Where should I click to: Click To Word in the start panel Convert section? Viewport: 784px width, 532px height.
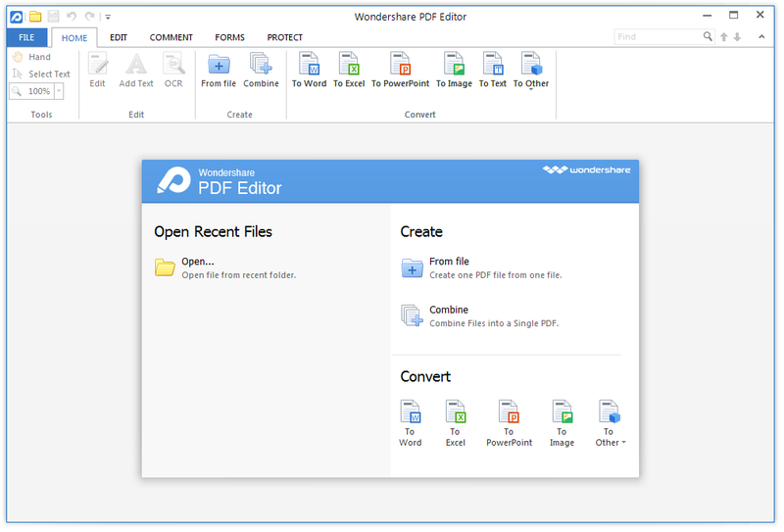(410, 423)
